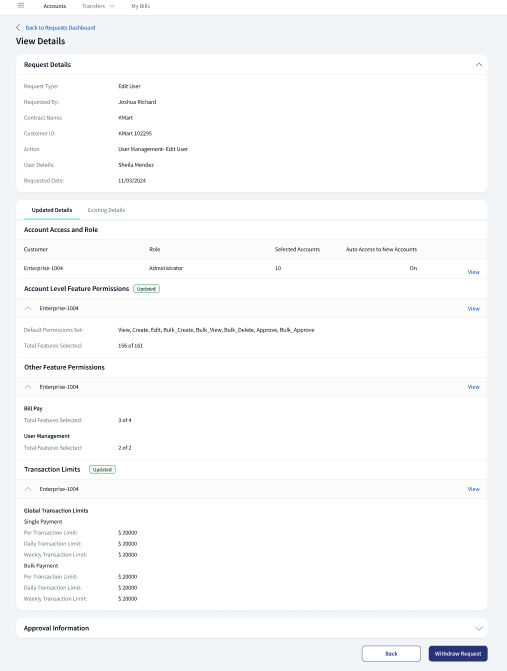Viewport: 507px width, 671px height.
Task: Open the Transfers dropdown in the top navigation
Action: [98, 6]
